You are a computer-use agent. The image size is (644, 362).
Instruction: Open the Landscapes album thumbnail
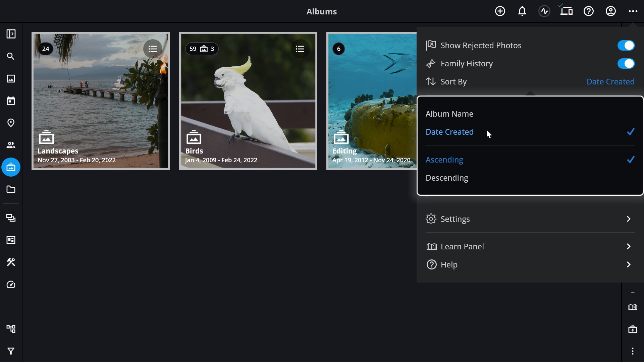tap(101, 101)
